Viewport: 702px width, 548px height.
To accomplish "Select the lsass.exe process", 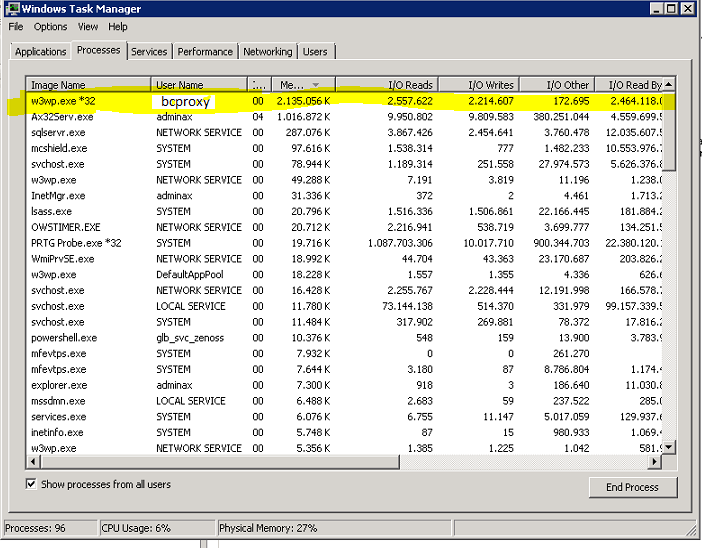I will [344, 211].
